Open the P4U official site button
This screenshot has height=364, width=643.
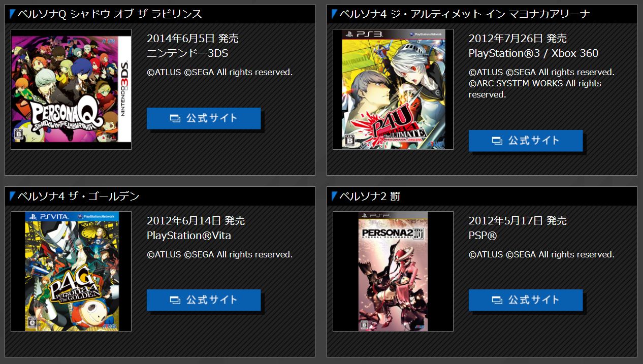pyautogui.click(x=526, y=141)
